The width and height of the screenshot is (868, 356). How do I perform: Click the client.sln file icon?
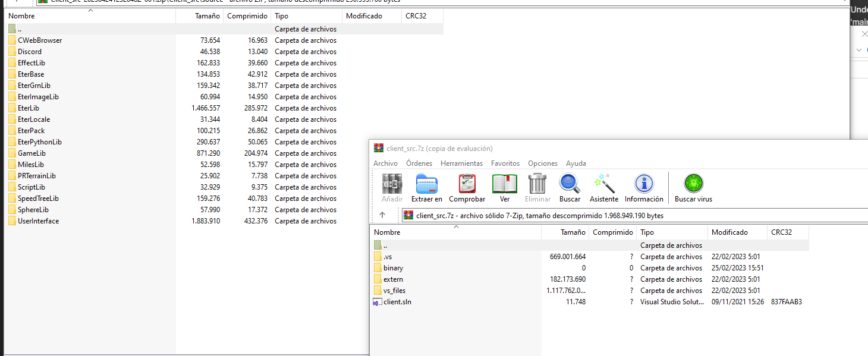coord(378,302)
